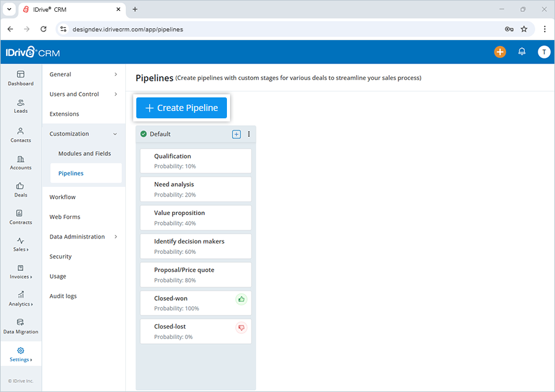Open the Invoices sidebar section

(20, 271)
